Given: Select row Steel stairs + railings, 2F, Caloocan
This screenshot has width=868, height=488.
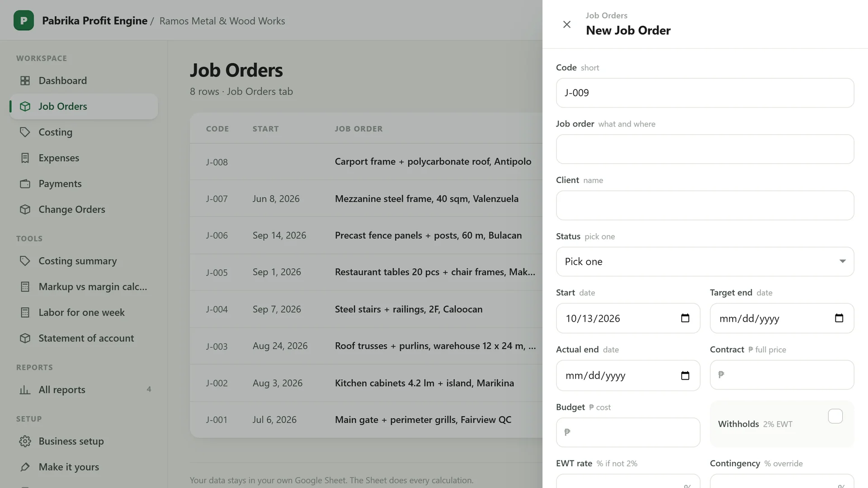Looking at the screenshot, I should click(x=366, y=309).
